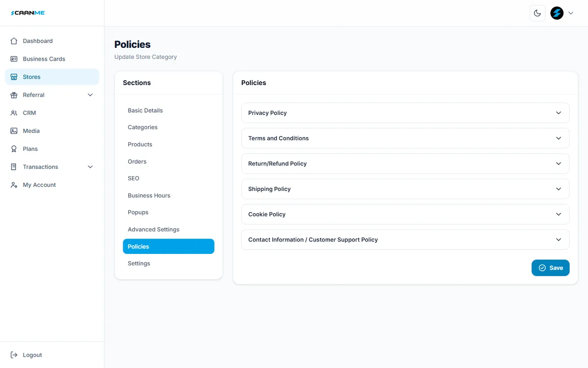Select the Popups section
588x368 pixels.
(169, 212)
